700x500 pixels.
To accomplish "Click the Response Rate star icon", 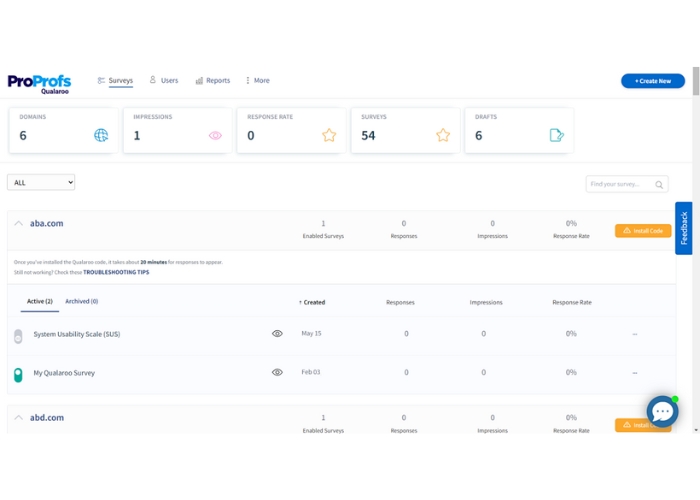I will point(329,135).
